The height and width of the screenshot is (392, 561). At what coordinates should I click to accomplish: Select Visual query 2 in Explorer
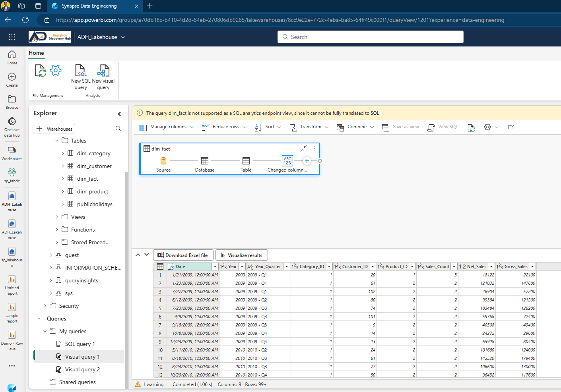tap(82, 369)
